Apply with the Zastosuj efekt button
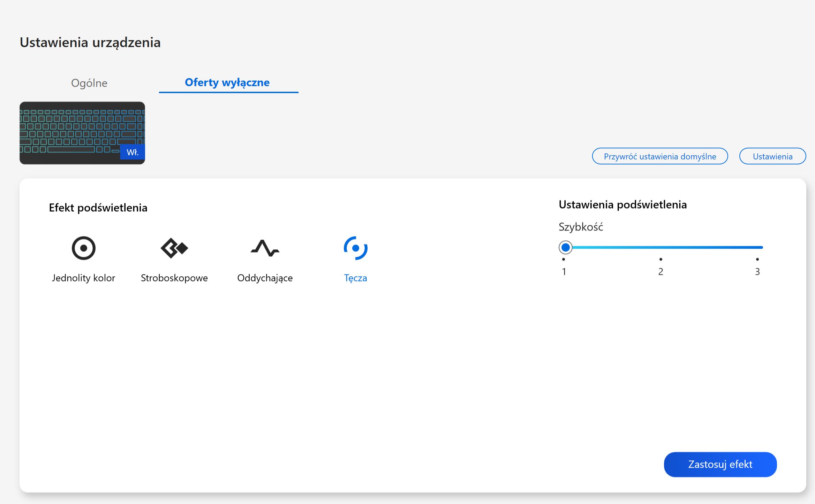815x504 pixels. pyautogui.click(x=720, y=464)
